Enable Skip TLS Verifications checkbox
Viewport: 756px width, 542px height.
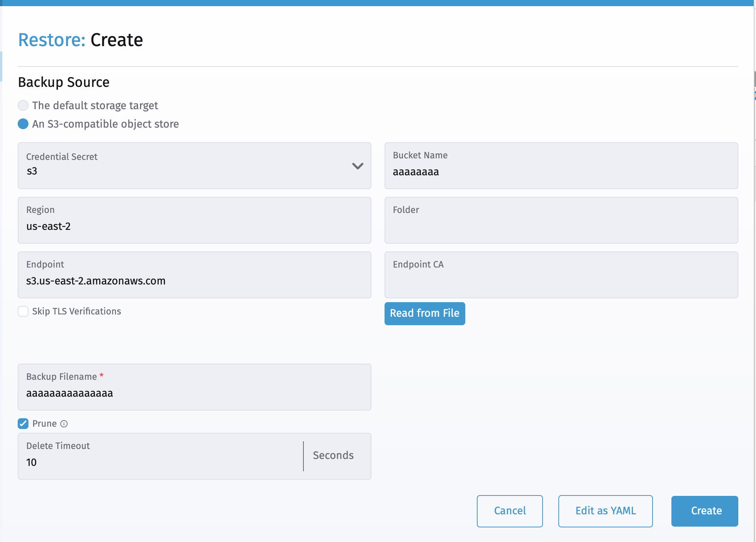coord(23,311)
